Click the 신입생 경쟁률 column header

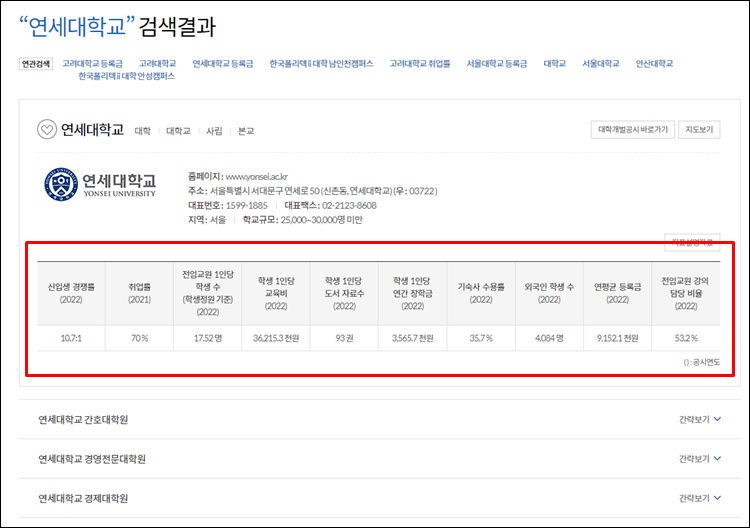(x=71, y=293)
